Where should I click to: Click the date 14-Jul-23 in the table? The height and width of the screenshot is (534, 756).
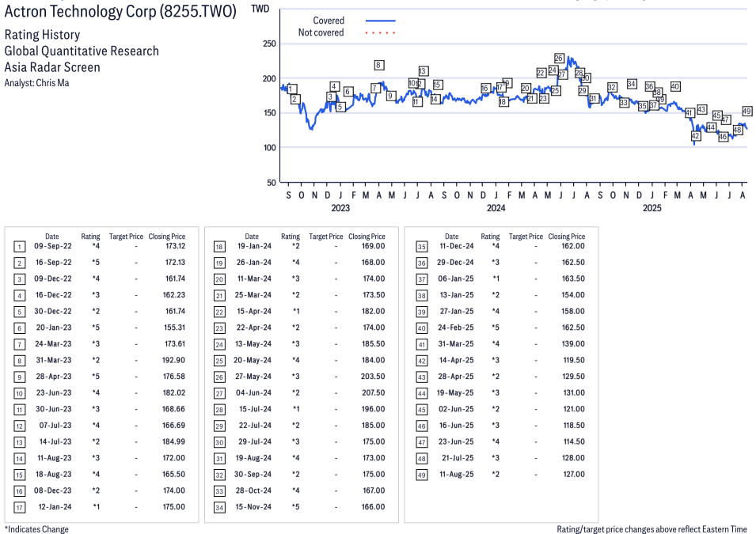(55, 442)
